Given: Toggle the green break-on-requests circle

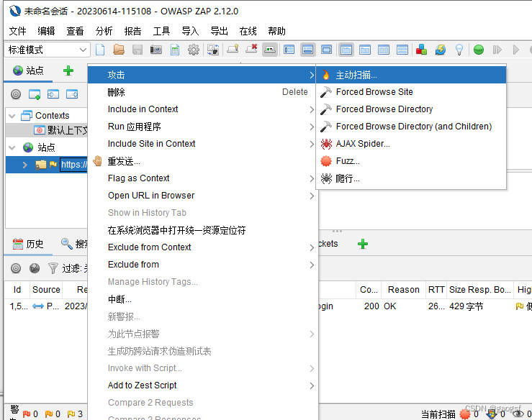Looking at the screenshot, I should 479,50.
